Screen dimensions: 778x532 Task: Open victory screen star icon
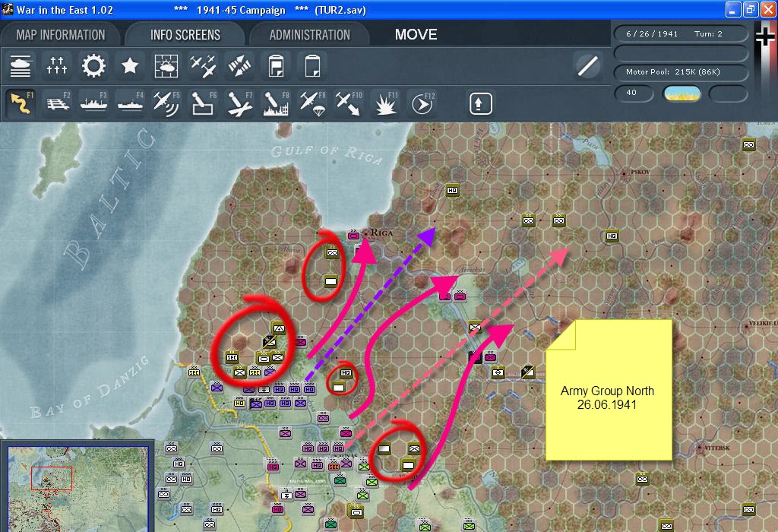coord(130,66)
